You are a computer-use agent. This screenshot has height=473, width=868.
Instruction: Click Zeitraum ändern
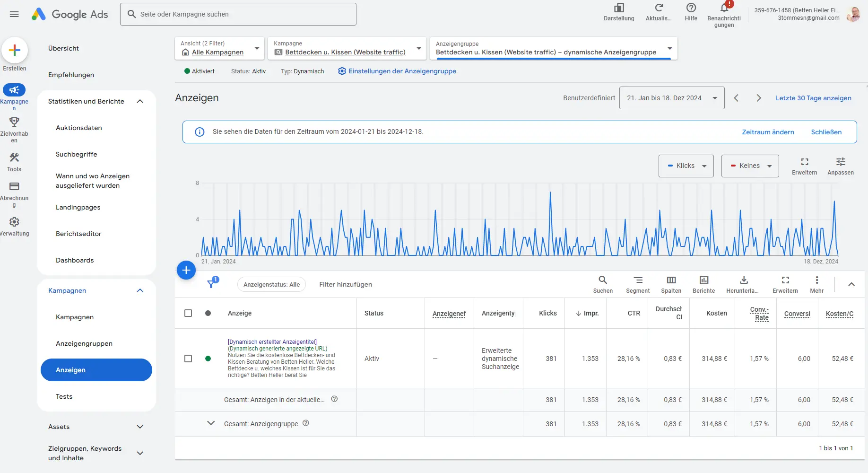coord(768,132)
